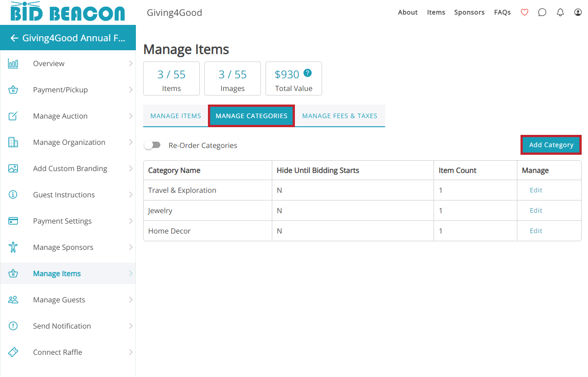Image resolution: width=588 pixels, height=377 pixels.
Task: Click the Home Decor category name
Action: [x=169, y=231]
